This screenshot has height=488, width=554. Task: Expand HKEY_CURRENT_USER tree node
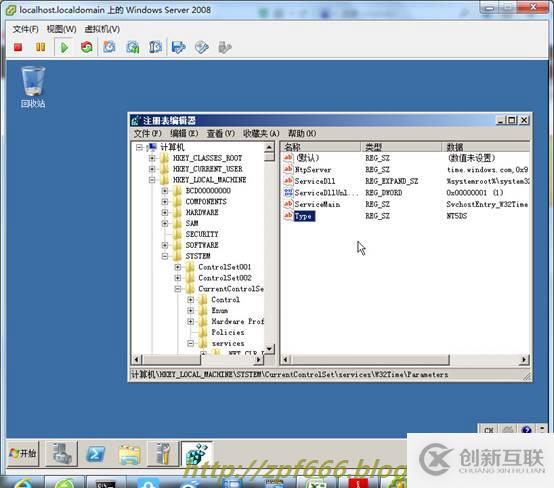pyautogui.click(x=152, y=169)
